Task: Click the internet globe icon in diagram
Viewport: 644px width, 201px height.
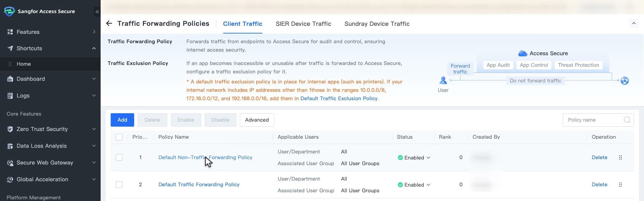Action: pos(625,81)
